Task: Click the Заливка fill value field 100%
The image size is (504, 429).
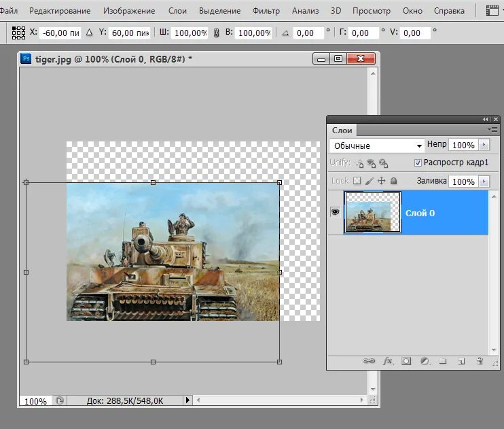Action: (463, 182)
